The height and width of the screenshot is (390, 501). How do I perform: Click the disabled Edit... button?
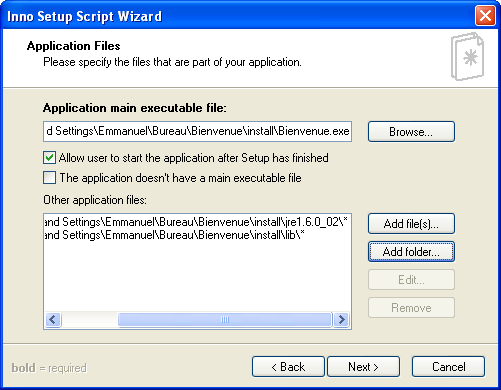pyautogui.click(x=411, y=280)
